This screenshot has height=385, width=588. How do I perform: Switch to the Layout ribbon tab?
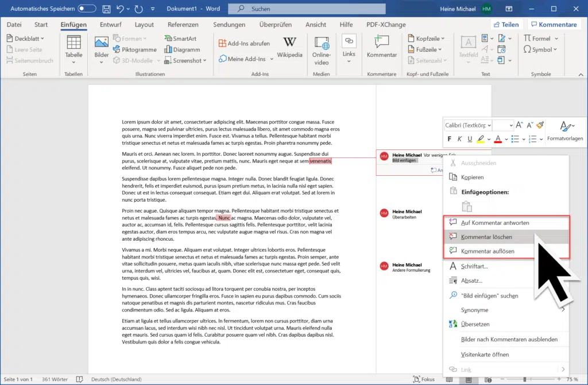coord(144,24)
